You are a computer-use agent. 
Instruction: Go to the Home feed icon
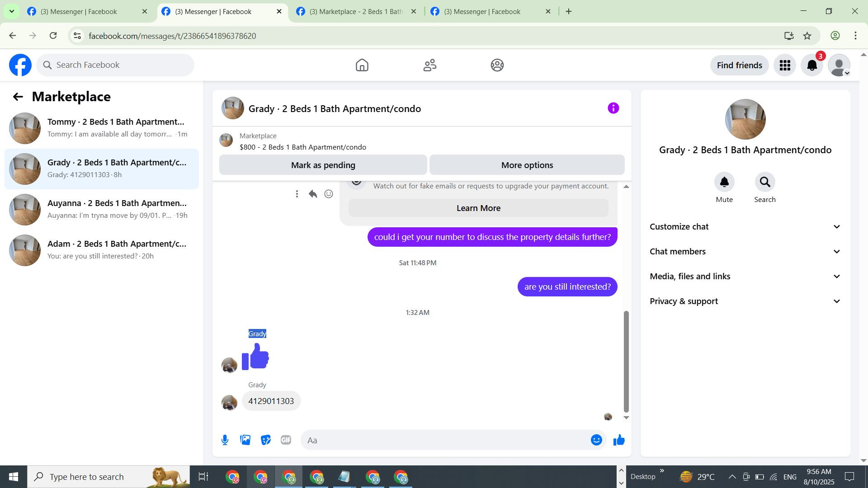pyautogui.click(x=362, y=65)
